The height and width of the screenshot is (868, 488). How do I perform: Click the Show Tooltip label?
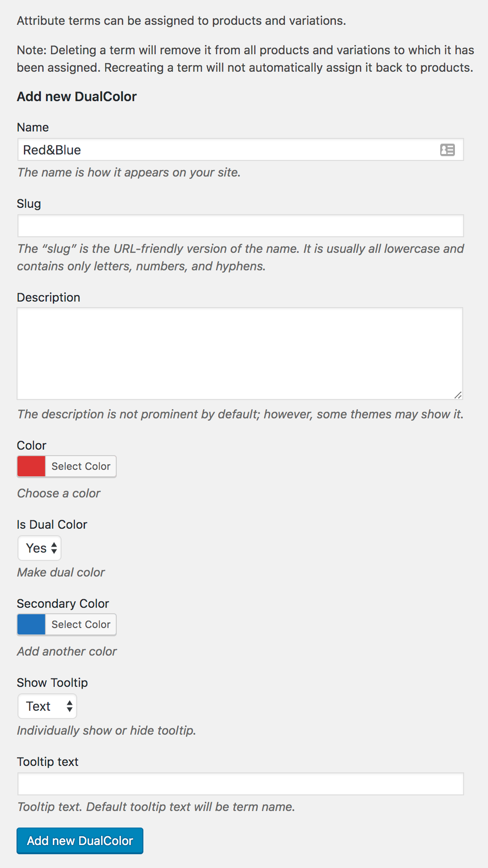52,683
